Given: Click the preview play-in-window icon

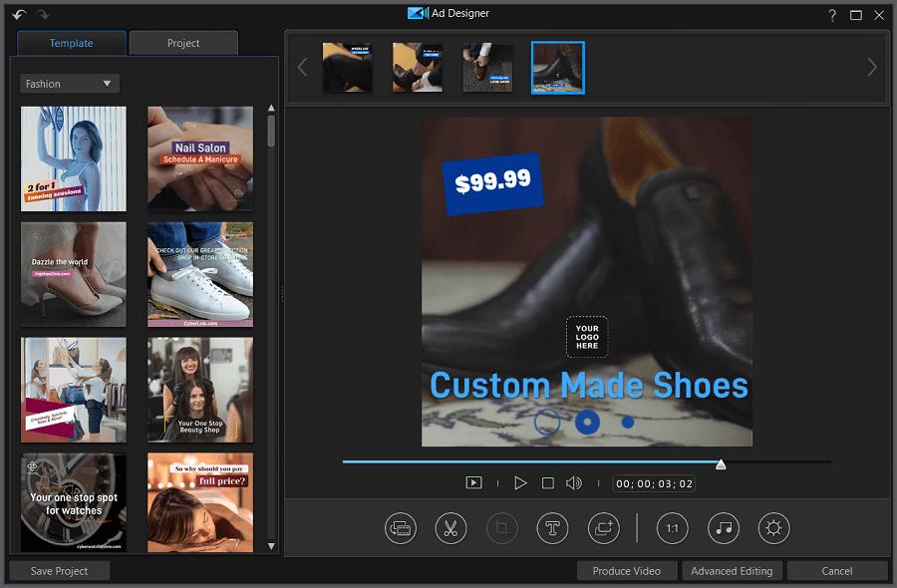Looking at the screenshot, I should (x=472, y=481).
